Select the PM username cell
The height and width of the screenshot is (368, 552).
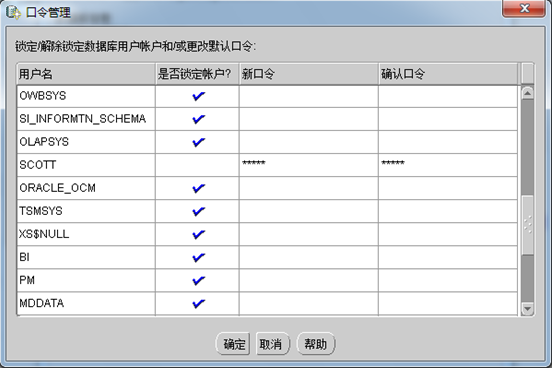tap(86, 280)
